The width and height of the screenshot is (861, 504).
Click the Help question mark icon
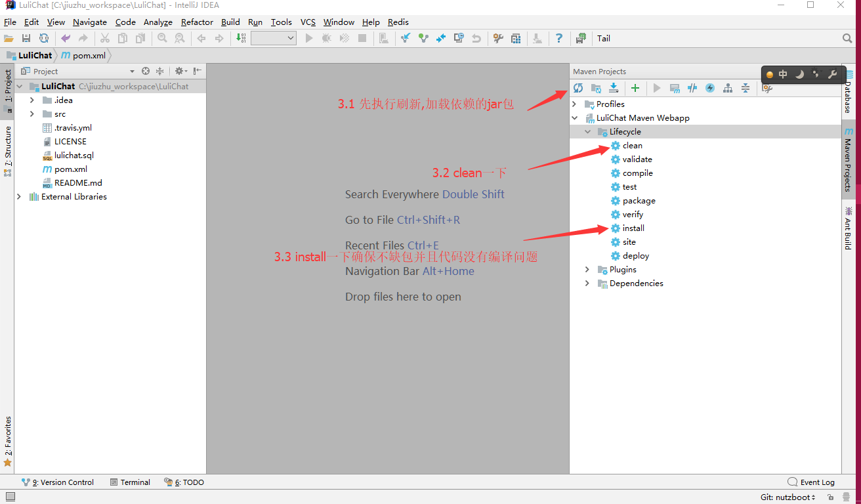pyautogui.click(x=558, y=39)
